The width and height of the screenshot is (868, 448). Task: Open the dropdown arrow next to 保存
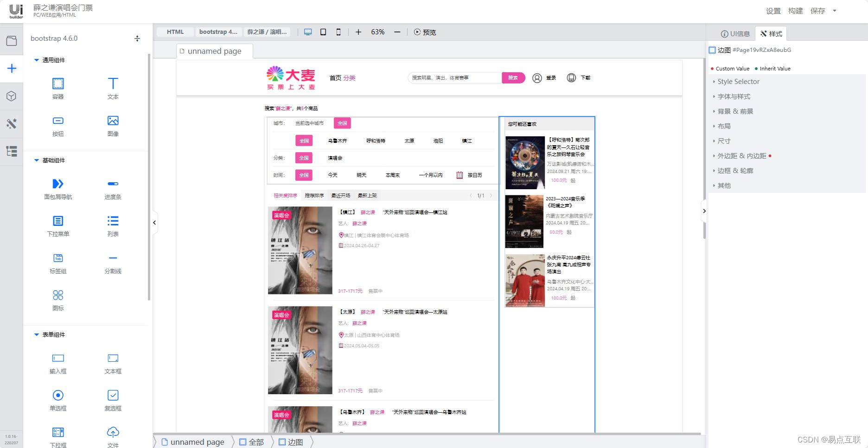click(x=835, y=11)
